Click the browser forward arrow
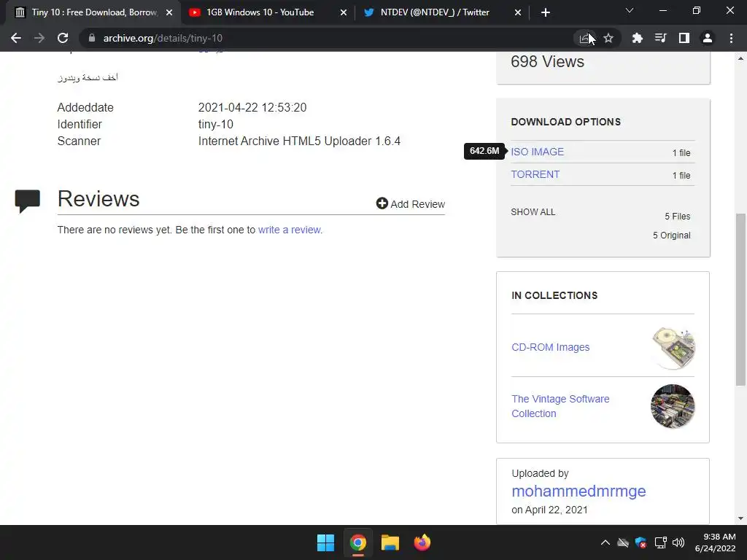 [39, 38]
